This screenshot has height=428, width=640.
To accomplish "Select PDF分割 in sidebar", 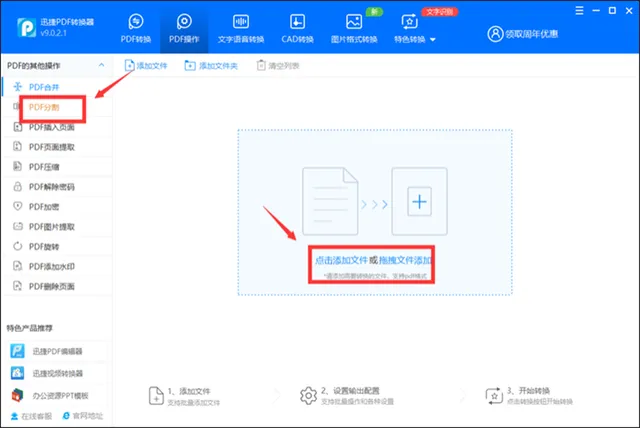I will point(57,107).
